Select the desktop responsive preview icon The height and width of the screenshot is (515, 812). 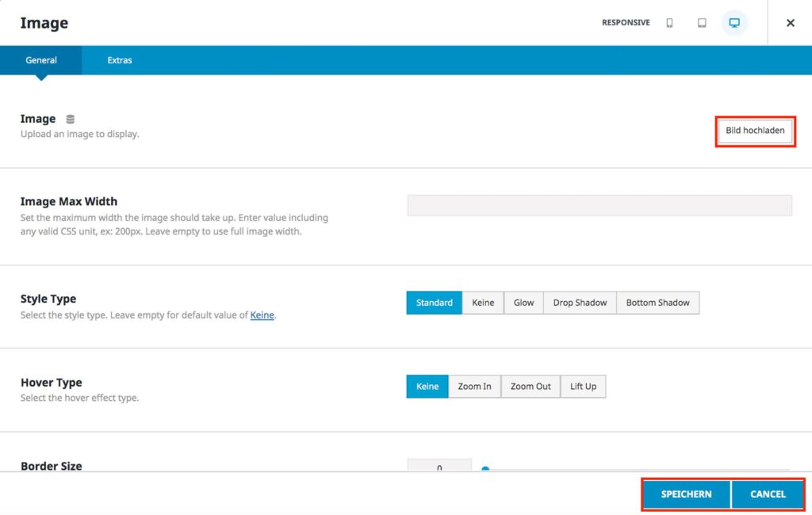[x=734, y=23]
